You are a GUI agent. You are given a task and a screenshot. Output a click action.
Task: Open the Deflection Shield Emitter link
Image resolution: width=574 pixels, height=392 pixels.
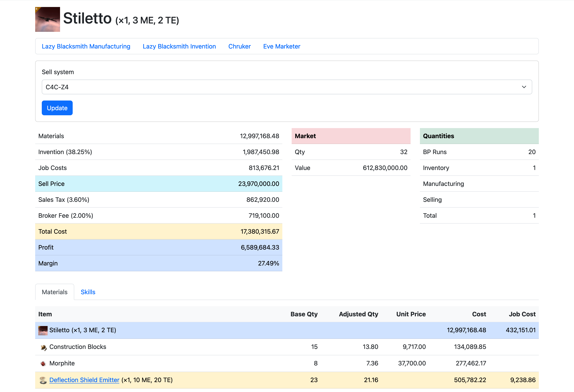click(84, 380)
